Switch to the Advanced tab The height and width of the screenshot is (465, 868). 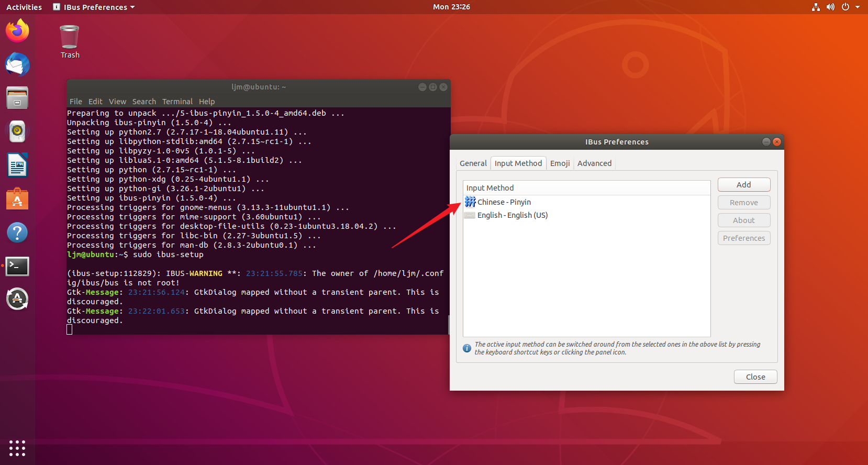tap(594, 163)
